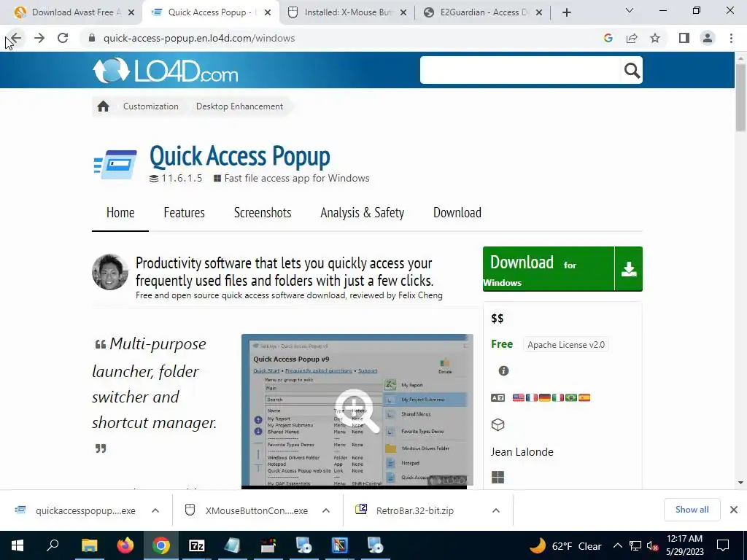Click the package cube icon above Jean Lalonde

tap(498, 424)
